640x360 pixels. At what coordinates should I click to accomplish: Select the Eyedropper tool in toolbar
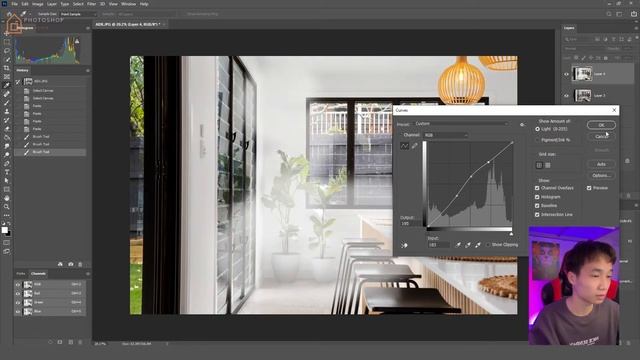pyautogui.click(x=7, y=85)
